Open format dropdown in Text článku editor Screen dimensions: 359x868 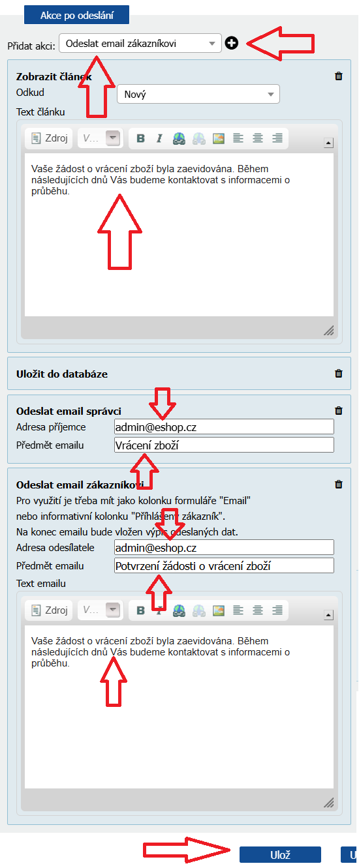pyautogui.click(x=100, y=138)
